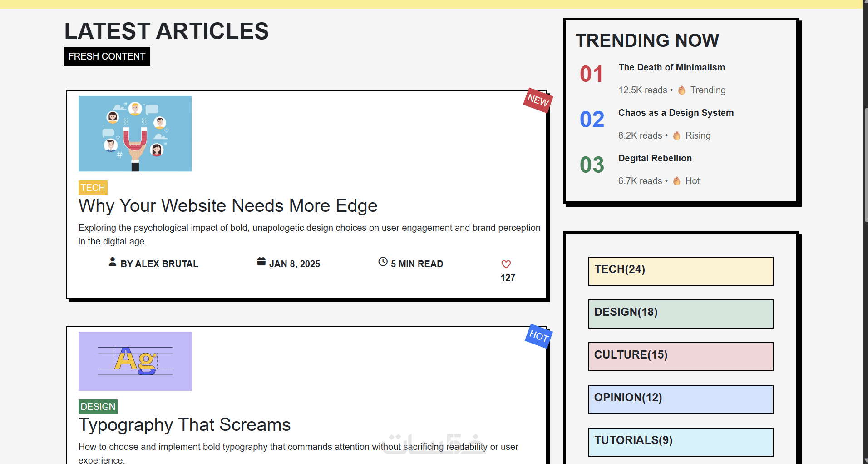
Task: Click the 'TRENDING NOW' heading
Action: [x=647, y=40]
